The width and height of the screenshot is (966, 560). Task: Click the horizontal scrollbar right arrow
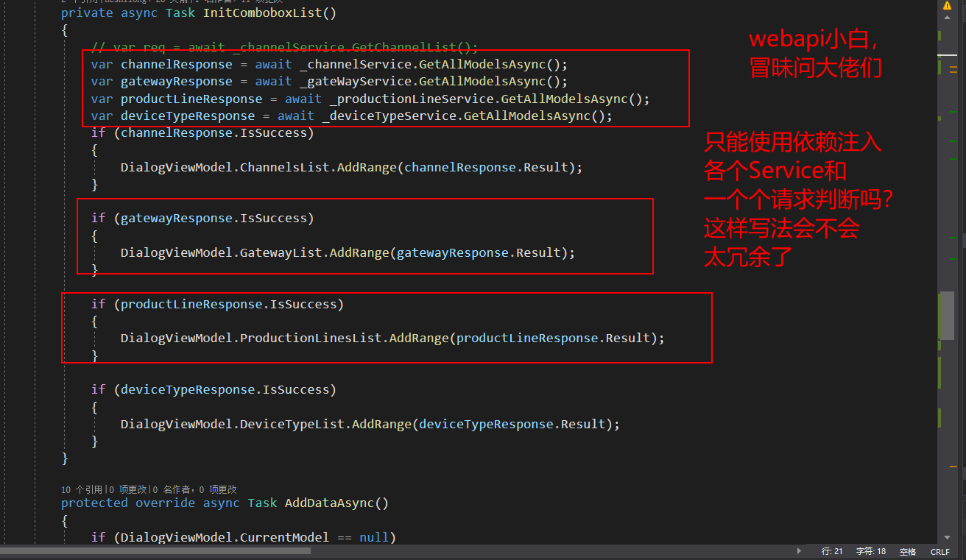800,551
